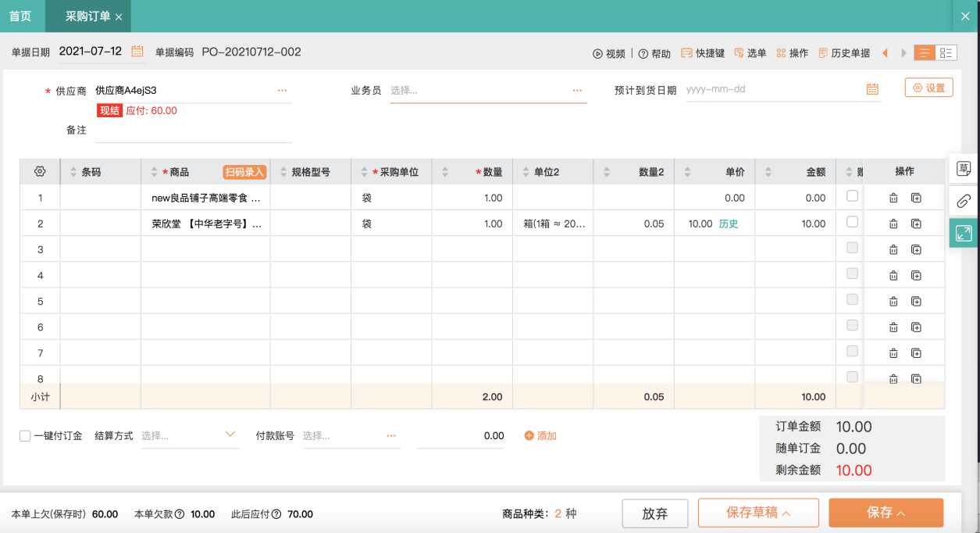Click the 放弃 button
The width and height of the screenshot is (980, 533).
coord(654,513)
